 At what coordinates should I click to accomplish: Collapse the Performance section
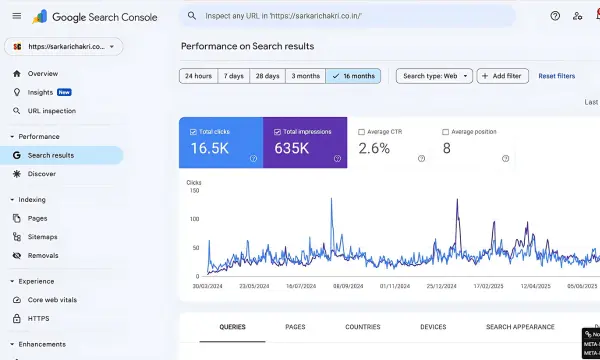(x=12, y=137)
